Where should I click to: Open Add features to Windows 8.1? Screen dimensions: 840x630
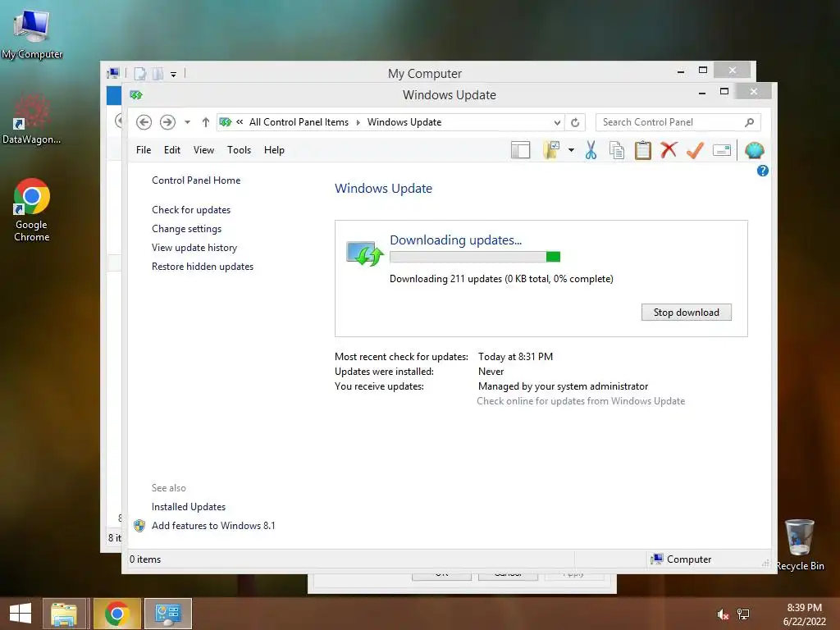(213, 526)
